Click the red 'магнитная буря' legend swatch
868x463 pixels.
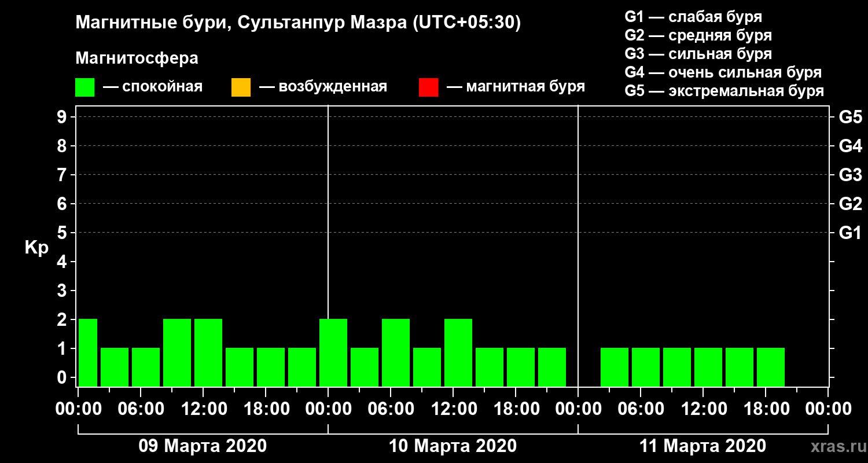click(428, 87)
